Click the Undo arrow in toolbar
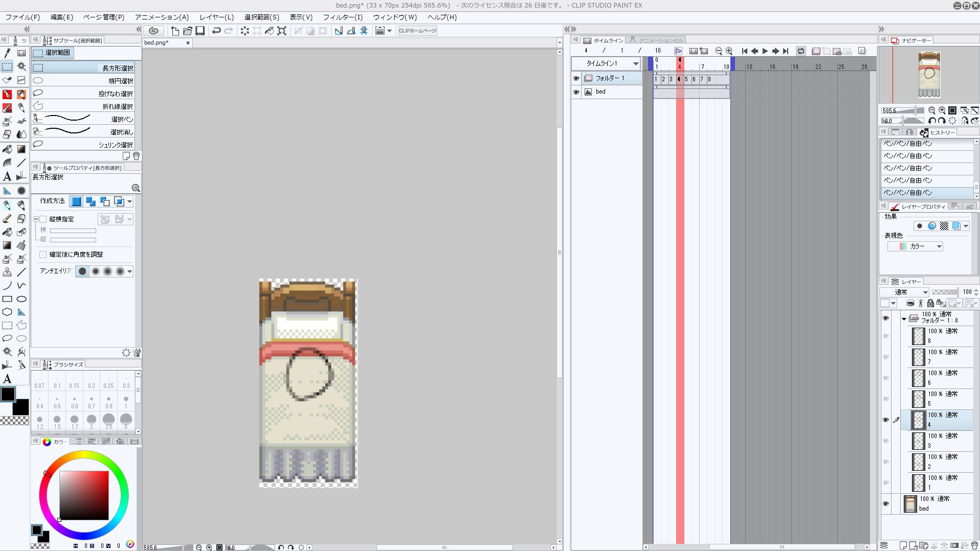Screen dimensions: 980x551 point(216,31)
